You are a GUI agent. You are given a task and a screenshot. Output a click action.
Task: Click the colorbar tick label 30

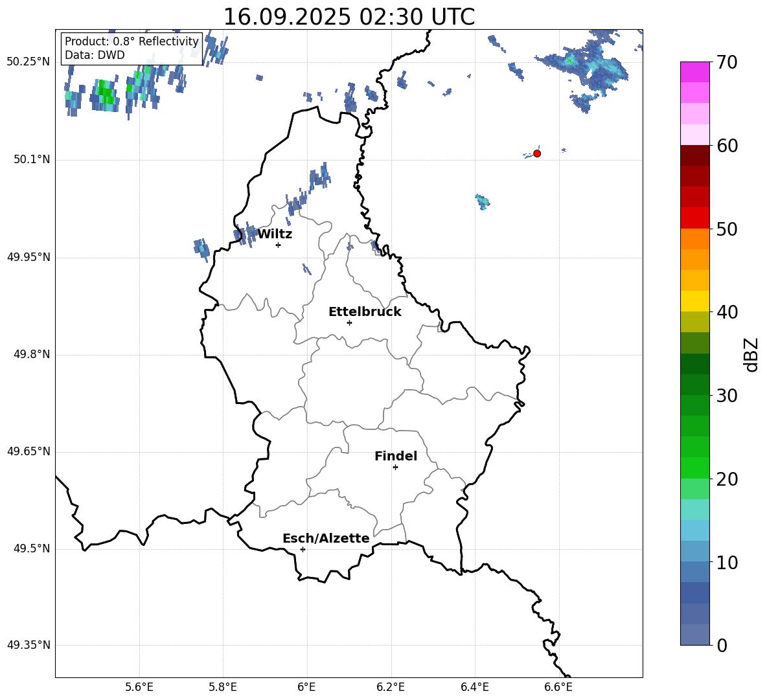point(727,396)
